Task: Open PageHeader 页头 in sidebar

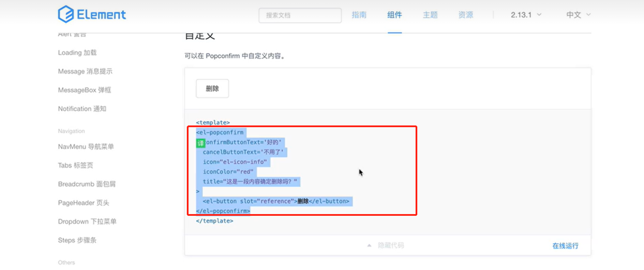Action: click(x=84, y=203)
